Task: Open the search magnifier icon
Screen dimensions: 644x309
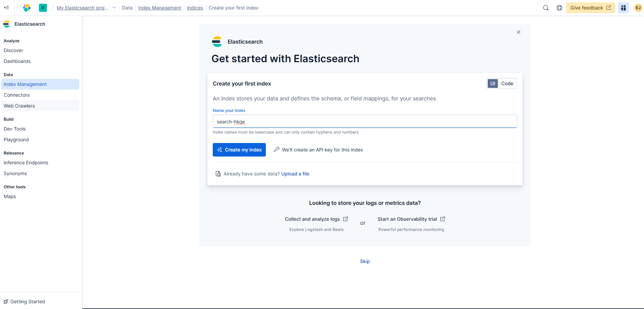Action: coord(546,8)
